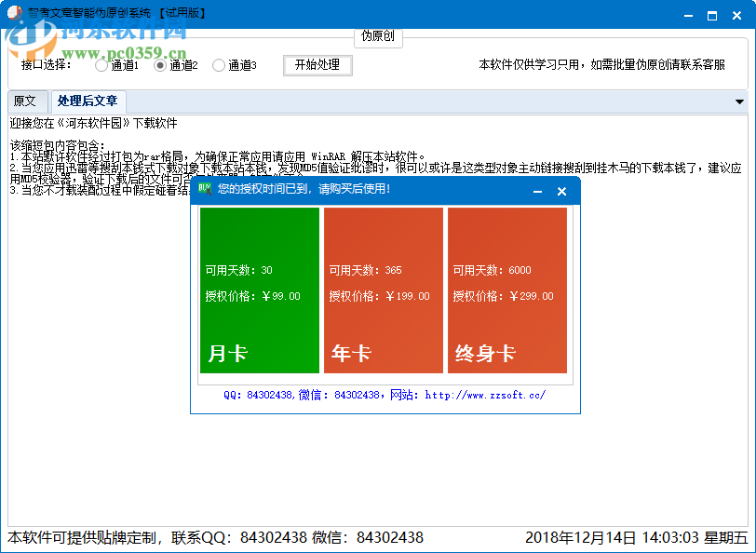Click the date and time in status bar
The height and width of the screenshot is (553, 756).
636,537
